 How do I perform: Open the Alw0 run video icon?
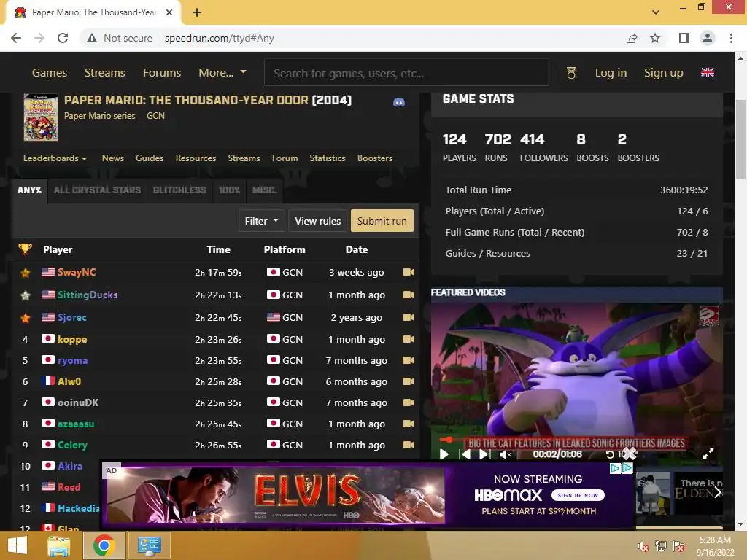[x=409, y=381]
